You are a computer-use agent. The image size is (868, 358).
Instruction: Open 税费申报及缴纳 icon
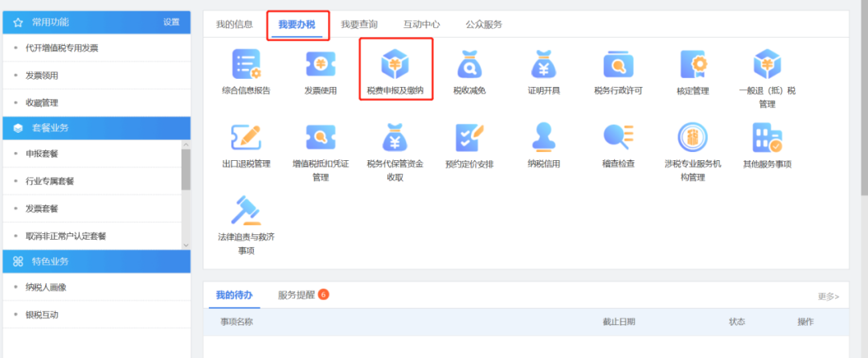(x=395, y=64)
